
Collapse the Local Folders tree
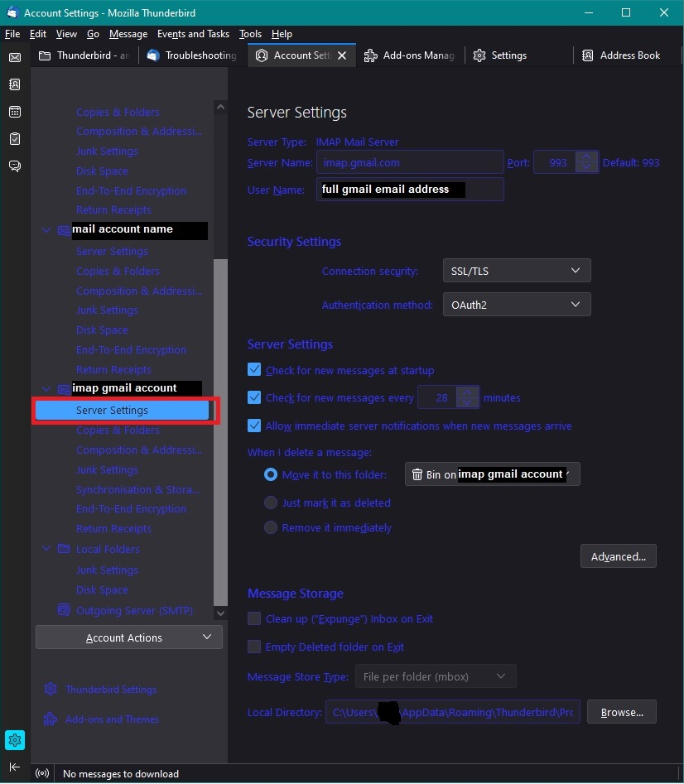point(46,548)
